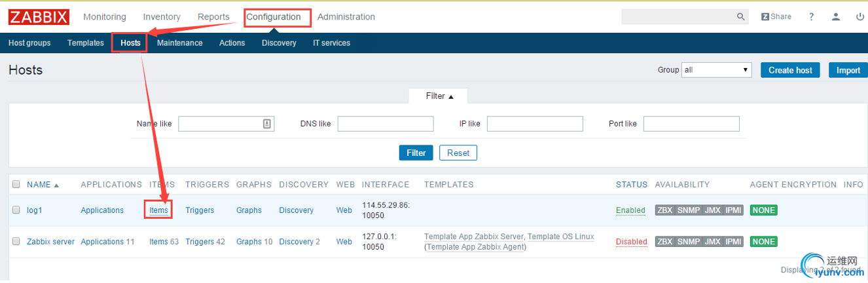Select the Zabbix server host checkbox
868x283 pixels.
(x=16, y=242)
